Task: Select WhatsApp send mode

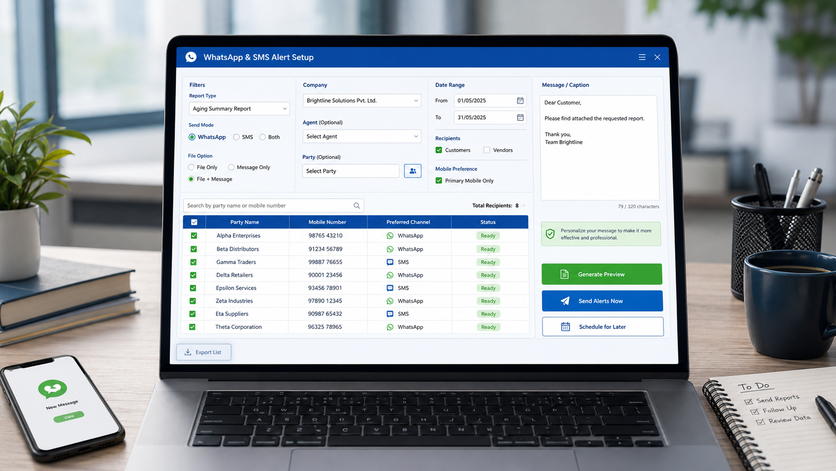Action: click(192, 137)
